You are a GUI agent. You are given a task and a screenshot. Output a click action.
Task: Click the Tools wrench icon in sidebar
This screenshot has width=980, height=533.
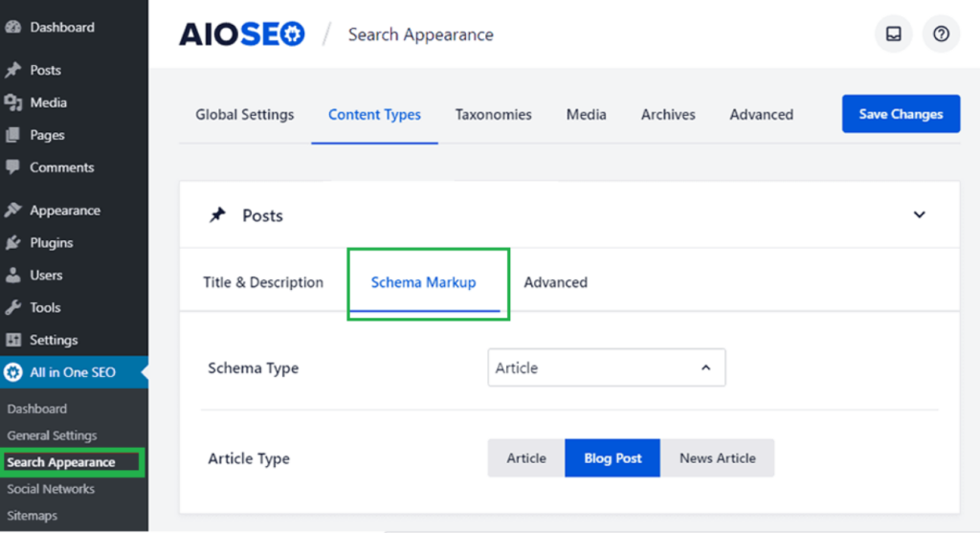tap(12, 308)
